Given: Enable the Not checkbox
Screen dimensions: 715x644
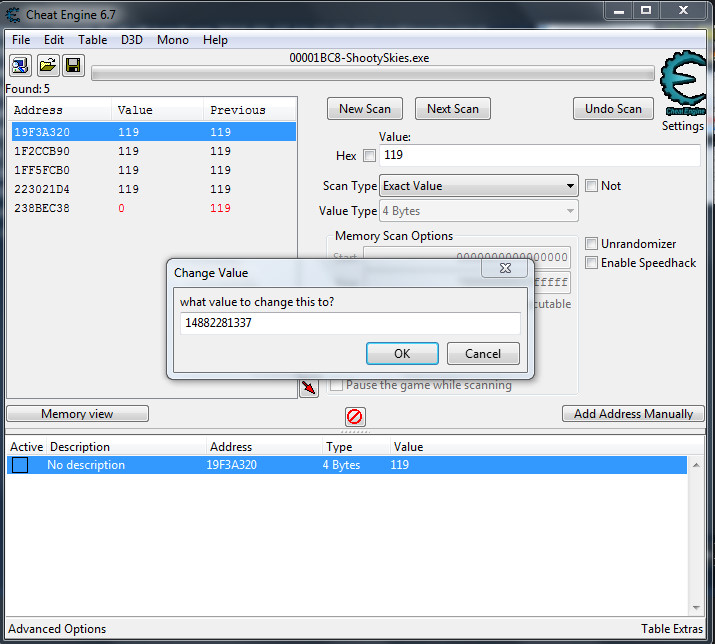Looking at the screenshot, I should pyautogui.click(x=591, y=186).
